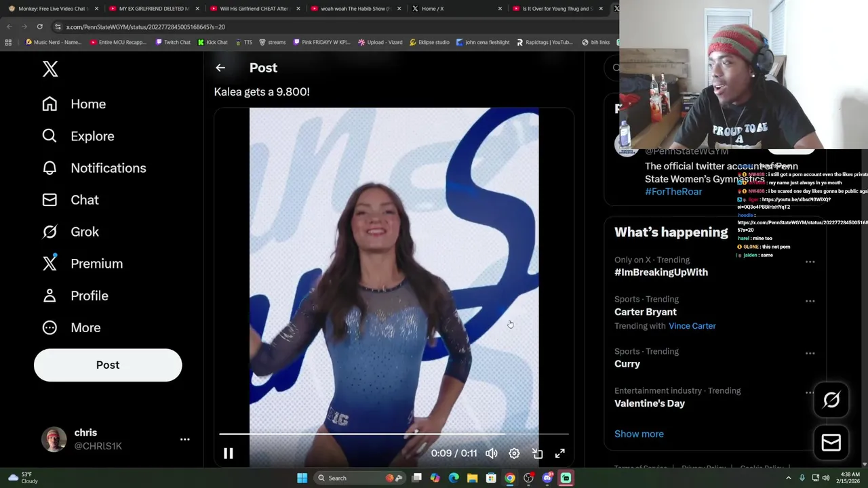The image size is (868, 488).
Task: Open the #ForTheRoar hashtag link
Action: 673,192
